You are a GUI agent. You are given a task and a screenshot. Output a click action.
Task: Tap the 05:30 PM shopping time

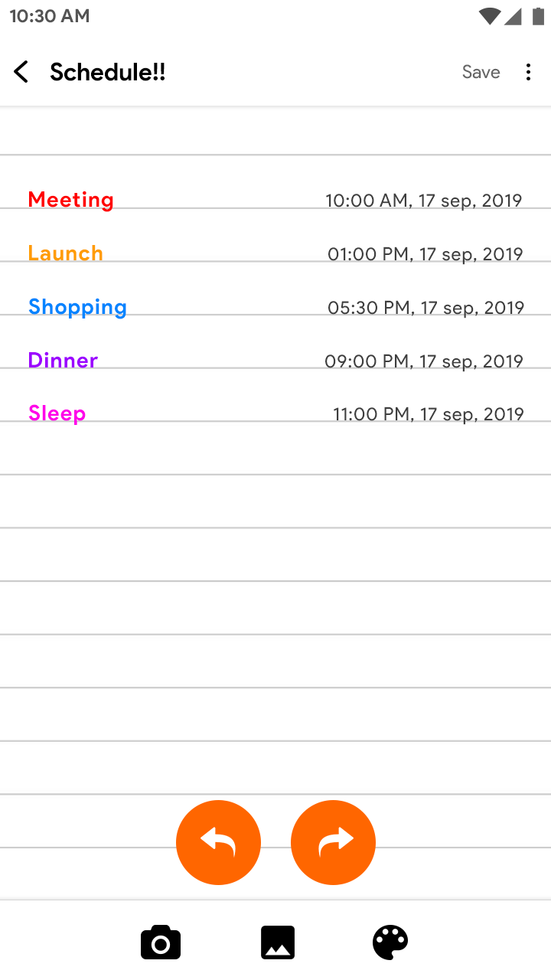pyautogui.click(x=425, y=308)
